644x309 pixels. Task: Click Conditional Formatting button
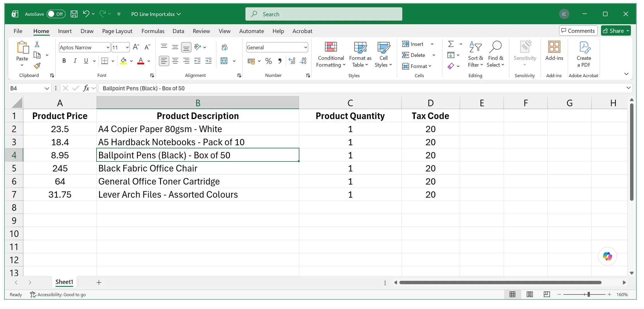coord(331,54)
